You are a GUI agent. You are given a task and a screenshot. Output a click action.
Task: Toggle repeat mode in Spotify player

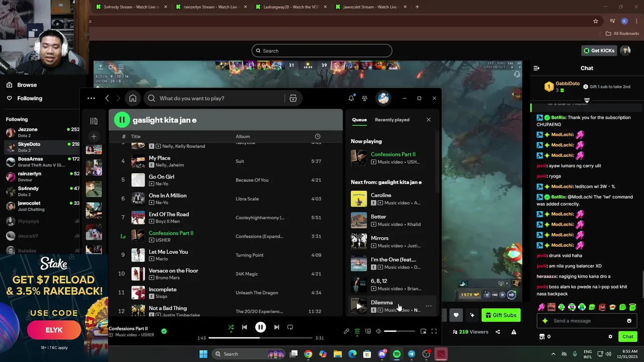point(290,327)
